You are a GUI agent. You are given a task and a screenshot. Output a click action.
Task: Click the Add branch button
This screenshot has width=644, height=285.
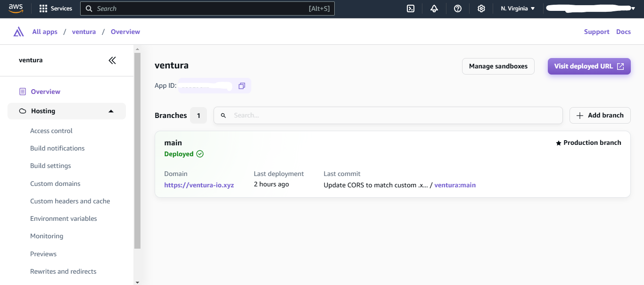coord(600,115)
